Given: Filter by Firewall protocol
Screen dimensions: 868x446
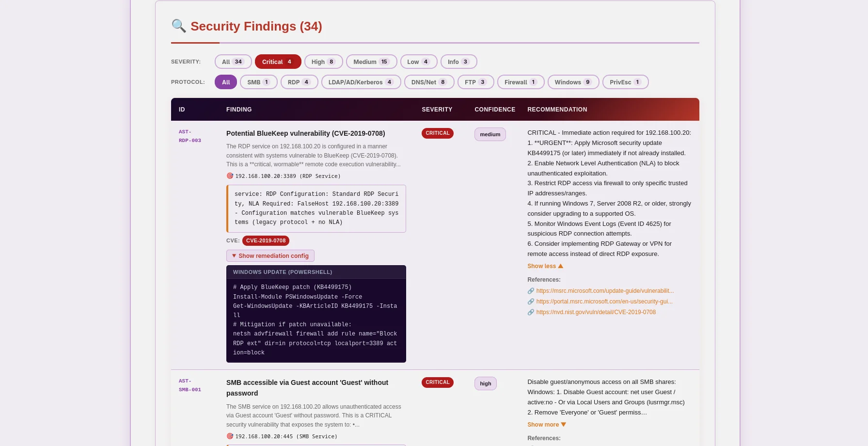Looking at the screenshot, I should 521,82.
